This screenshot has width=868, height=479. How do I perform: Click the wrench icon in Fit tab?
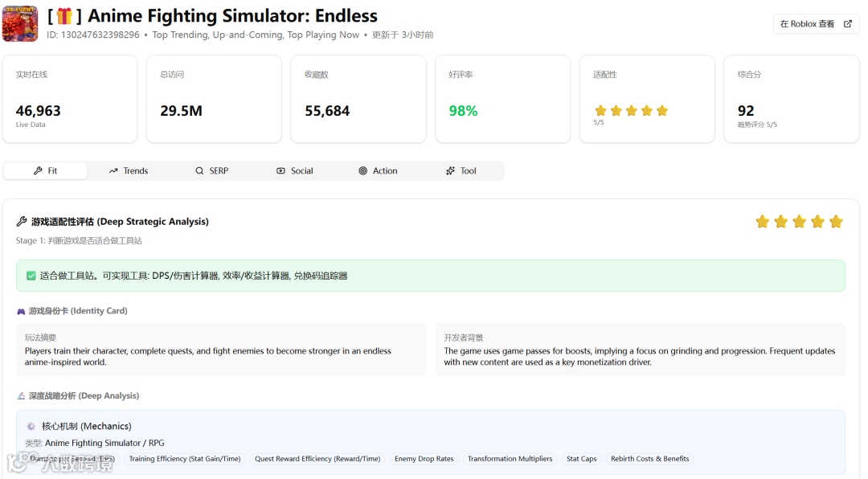click(38, 170)
